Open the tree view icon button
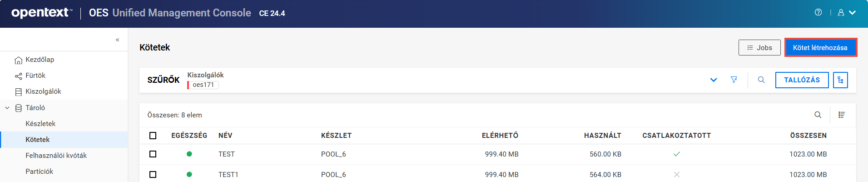This screenshot has height=182, width=868. pyautogui.click(x=840, y=80)
